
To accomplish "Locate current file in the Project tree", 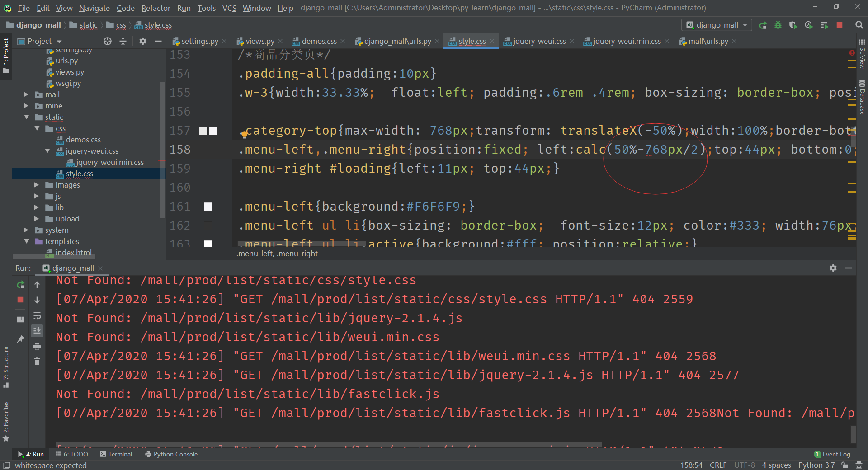I will tap(108, 41).
